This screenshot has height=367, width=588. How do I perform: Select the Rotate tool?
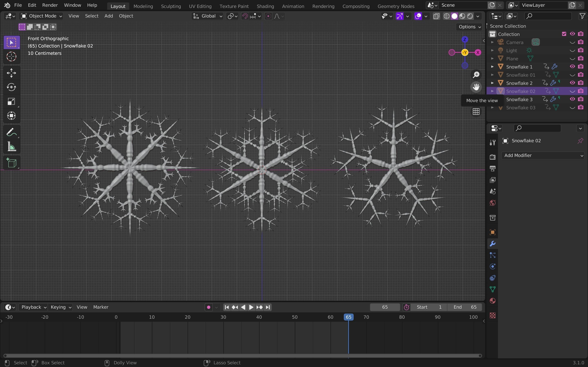[11, 87]
